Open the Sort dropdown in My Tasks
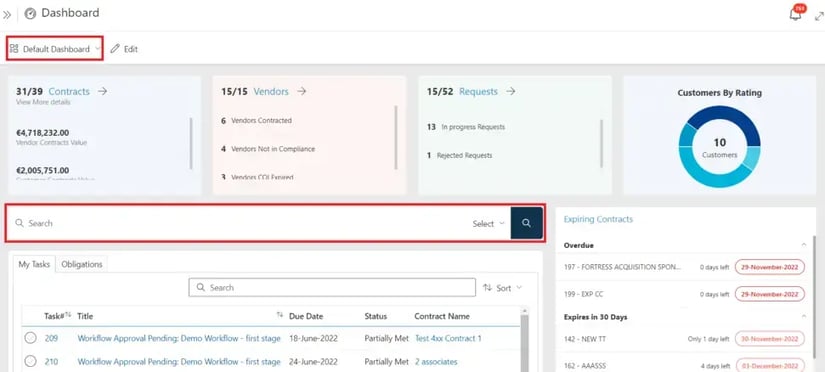 pyautogui.click(x=503, y=287)
